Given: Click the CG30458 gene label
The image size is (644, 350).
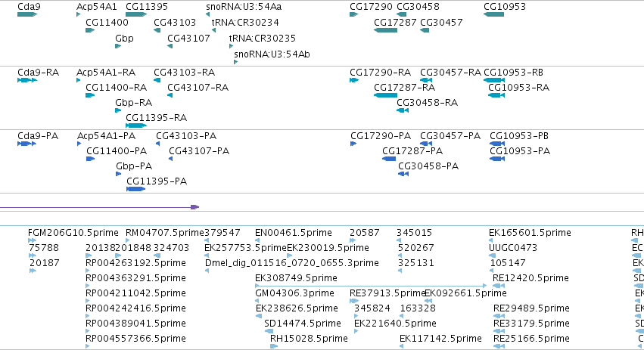Looking at the screenshot, I should pos(418,7).
